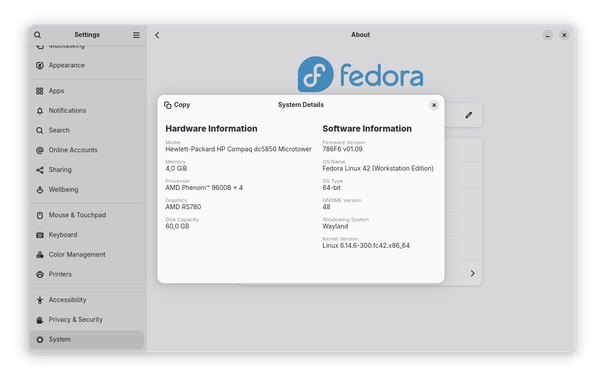Click the pencil edit icon for device name
The width and height of the screenshot is (602, 383).
(x=469, y=115)
